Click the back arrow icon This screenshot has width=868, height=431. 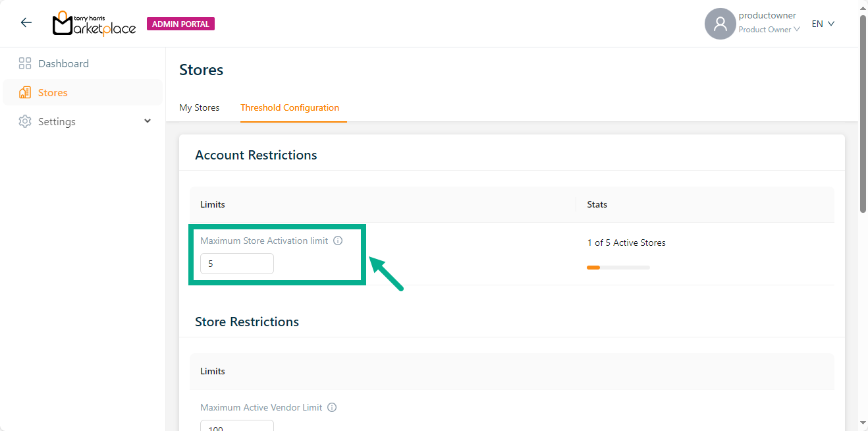(26, 23)
